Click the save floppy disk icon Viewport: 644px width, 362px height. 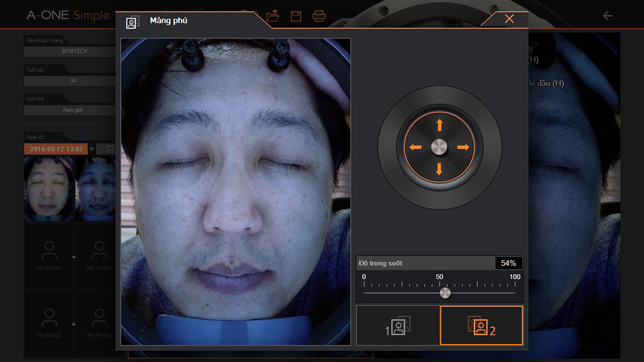pyautogui.click(x=296, y=16)
